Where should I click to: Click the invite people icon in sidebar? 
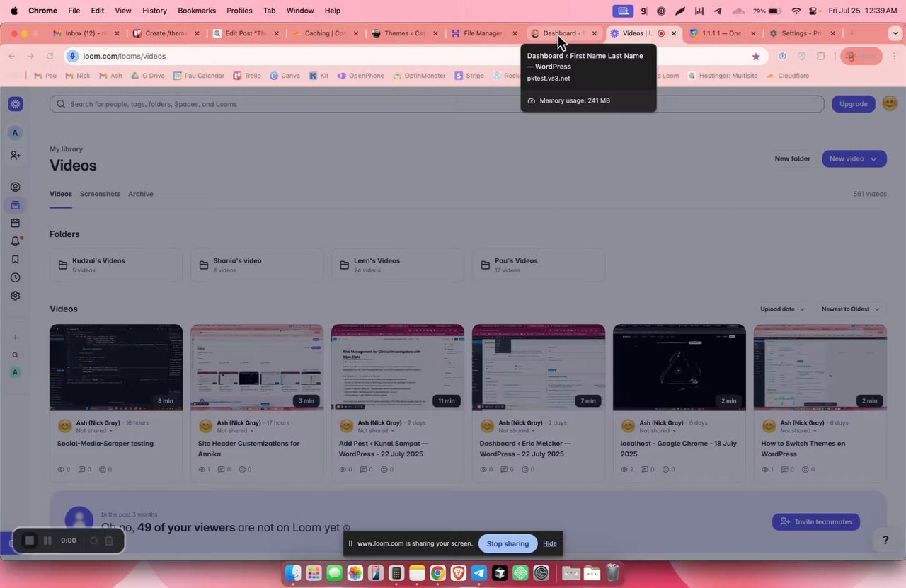16,156
